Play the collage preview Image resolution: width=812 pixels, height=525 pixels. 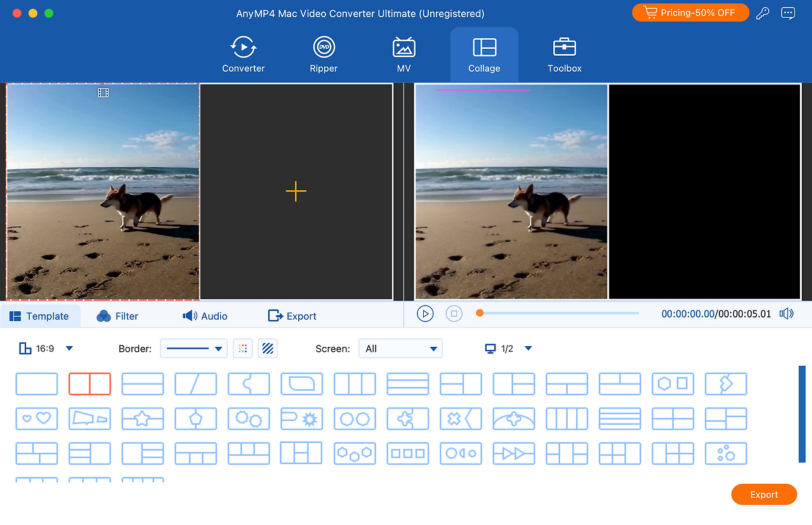pos(425,313)
